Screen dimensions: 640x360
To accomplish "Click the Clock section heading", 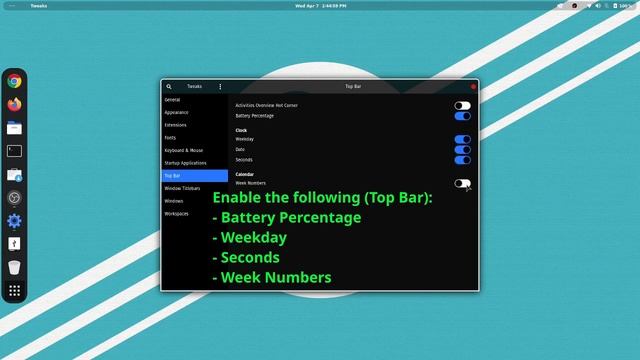I will click(241, 130).
